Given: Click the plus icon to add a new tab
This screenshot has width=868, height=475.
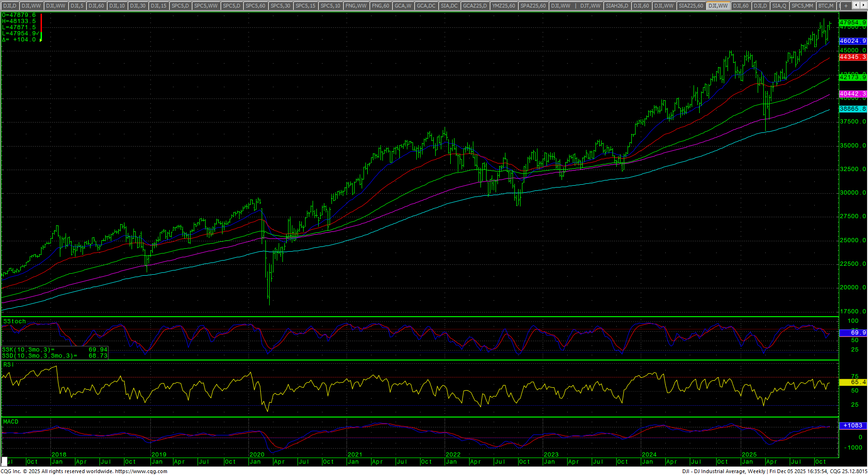Looking at the screenshot, I should click(x=846, y=6).
